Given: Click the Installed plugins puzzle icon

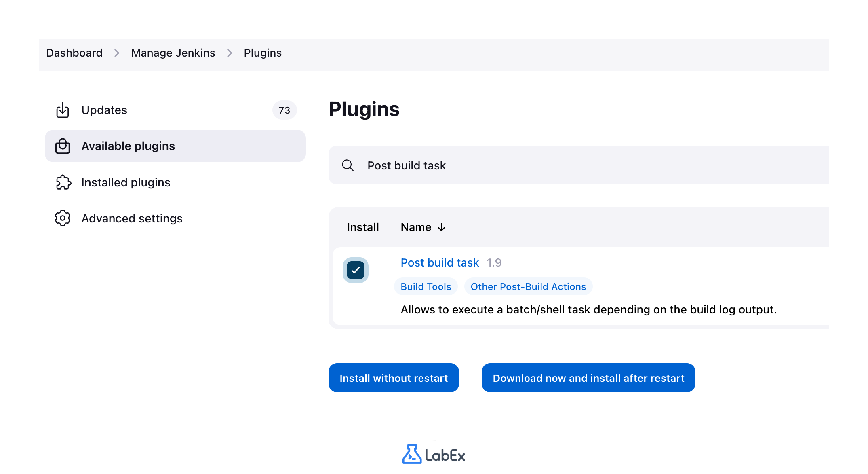Looking at the screenshot, I should pyautogui.click(x=63, y=182).
